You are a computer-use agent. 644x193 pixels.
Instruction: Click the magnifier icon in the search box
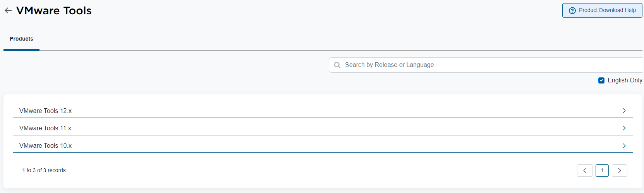click(x=337, y=65)
